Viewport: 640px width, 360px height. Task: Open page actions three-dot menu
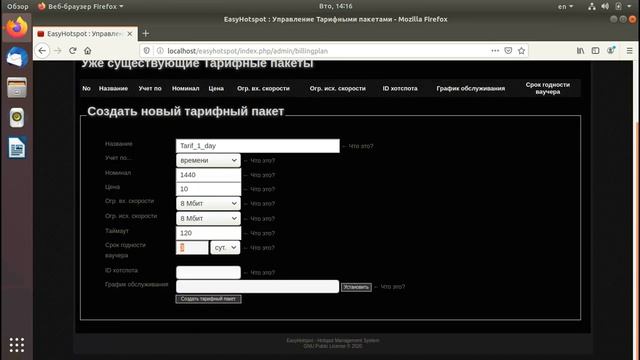click(495, 51)
